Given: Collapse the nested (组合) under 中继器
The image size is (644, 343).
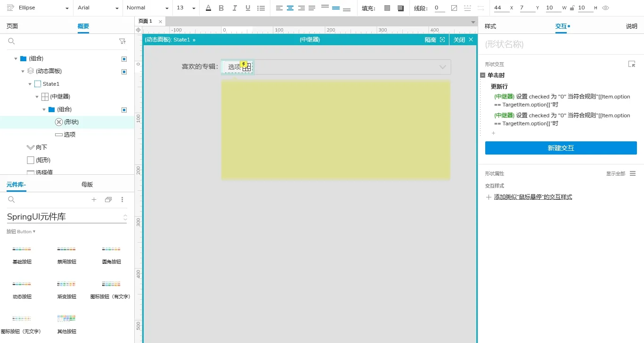Looking at the screenshot, I should pos(44,110).
